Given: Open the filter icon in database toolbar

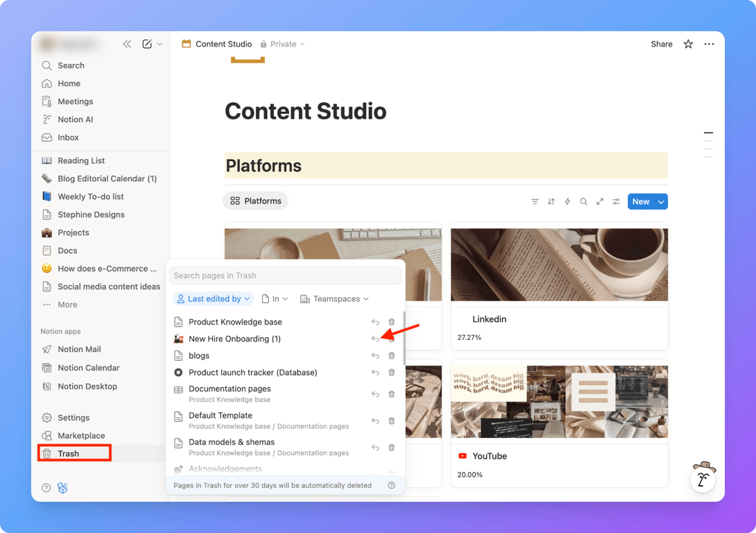Looking at the screenshot, I should pyautogui.click(x=535, y=202).
